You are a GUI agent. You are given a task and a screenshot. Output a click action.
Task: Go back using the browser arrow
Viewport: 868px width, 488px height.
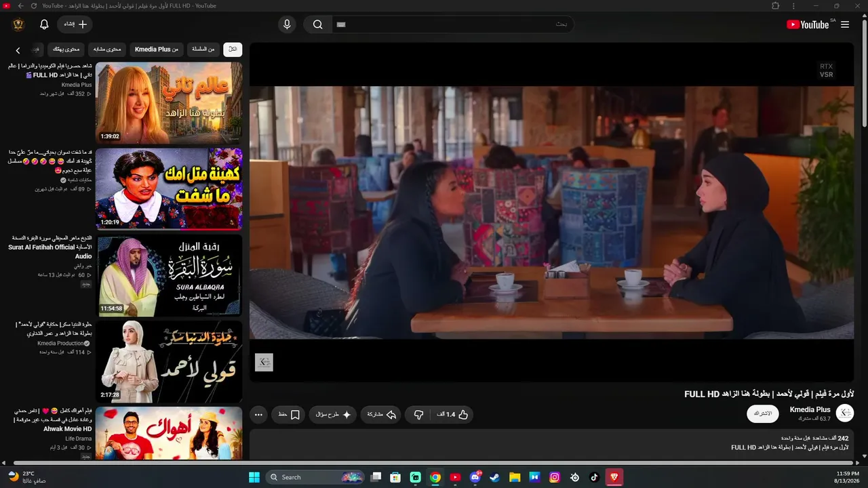[20, 6]
